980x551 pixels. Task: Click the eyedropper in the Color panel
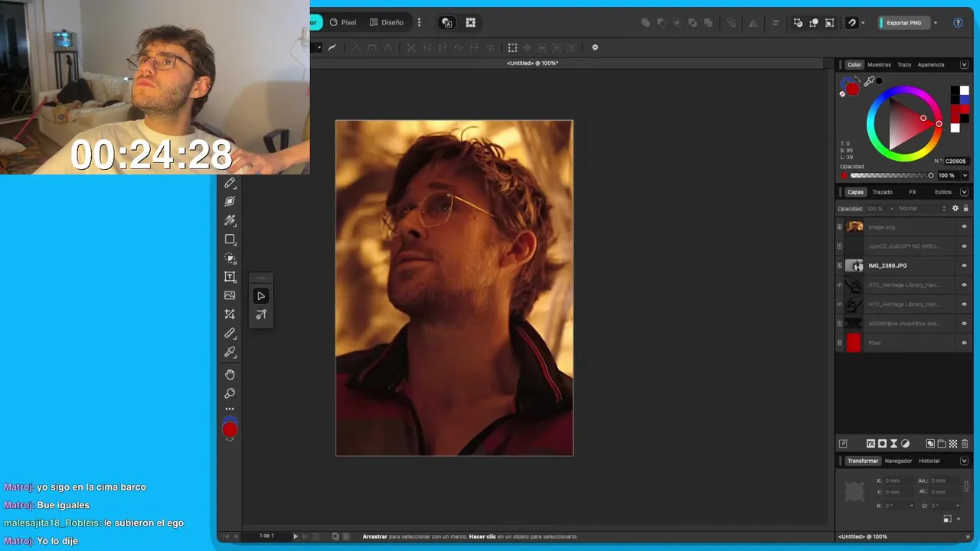point(869,81)
